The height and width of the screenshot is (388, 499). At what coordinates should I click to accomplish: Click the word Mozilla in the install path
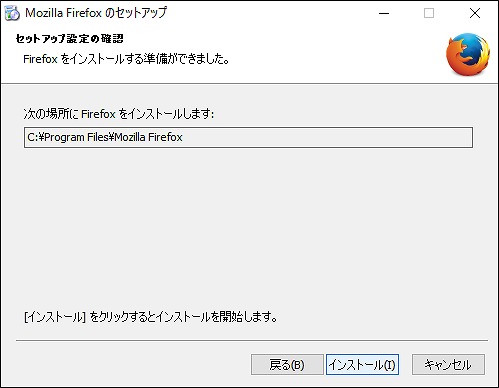pos(130,137)
